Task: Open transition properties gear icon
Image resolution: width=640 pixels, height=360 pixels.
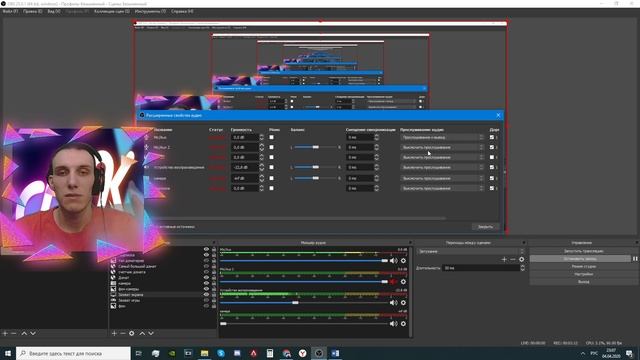Action: (521, 259)
